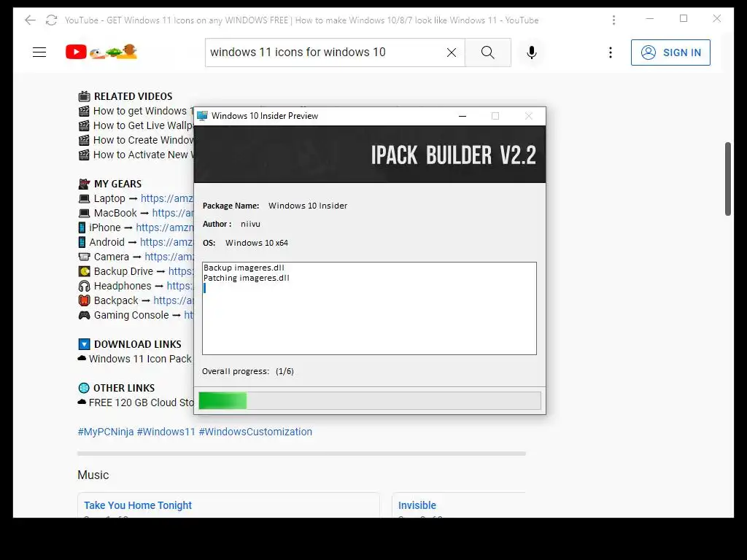This screenshot has height=560, width=747.
Task: Click the 'How to Create Window' line
Action: (x=144, y=140)
